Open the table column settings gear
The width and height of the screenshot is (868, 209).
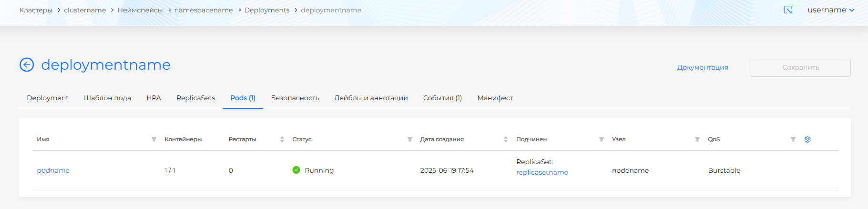pos(807,139)
